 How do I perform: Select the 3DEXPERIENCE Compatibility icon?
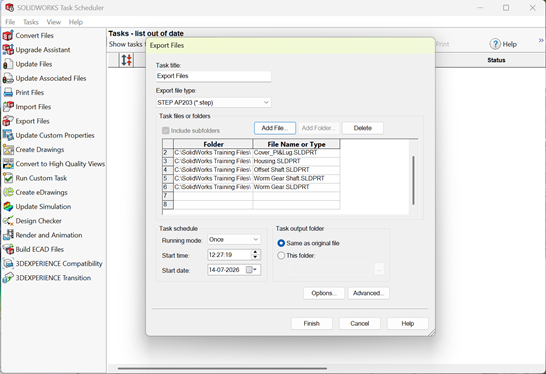point(8,264)
